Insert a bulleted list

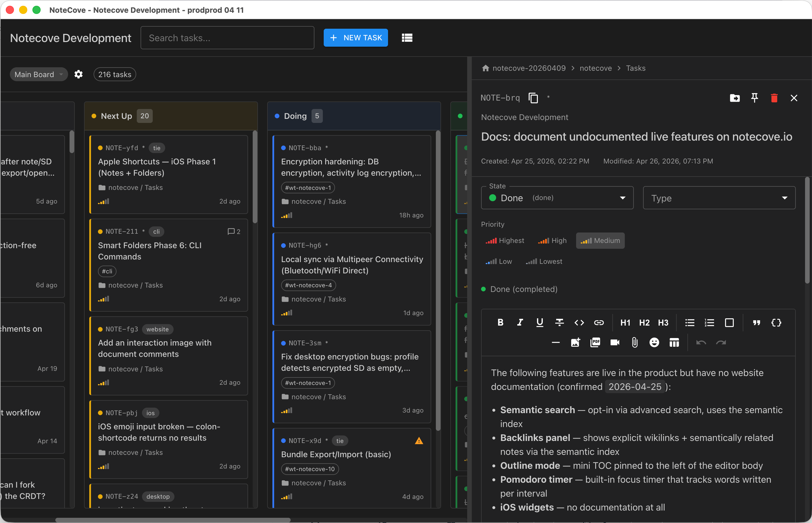pos(689,322)
